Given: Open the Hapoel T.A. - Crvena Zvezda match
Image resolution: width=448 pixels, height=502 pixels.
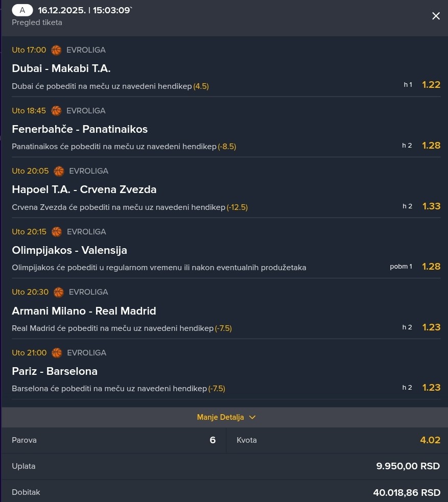Looking at the screenshot, I should (84, 189).
